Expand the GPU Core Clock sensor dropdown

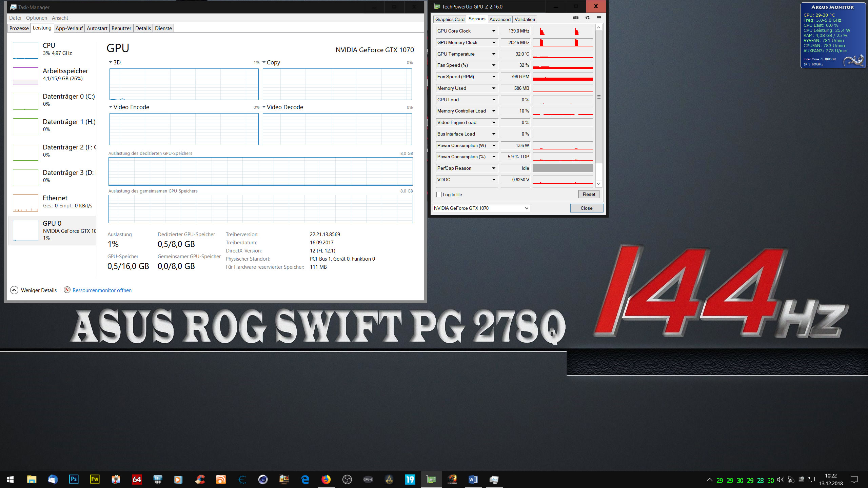tap(494, 31)
